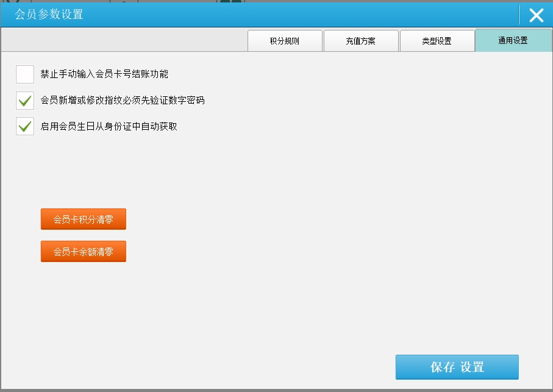
Task: Click the 会员新增或修改指纹必须先验证数字密码 label text
Action: [123, 101]
